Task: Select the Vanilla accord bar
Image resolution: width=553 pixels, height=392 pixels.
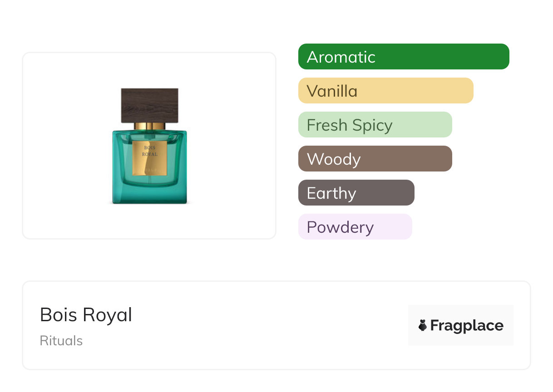Action: click(x=385, y=91)
